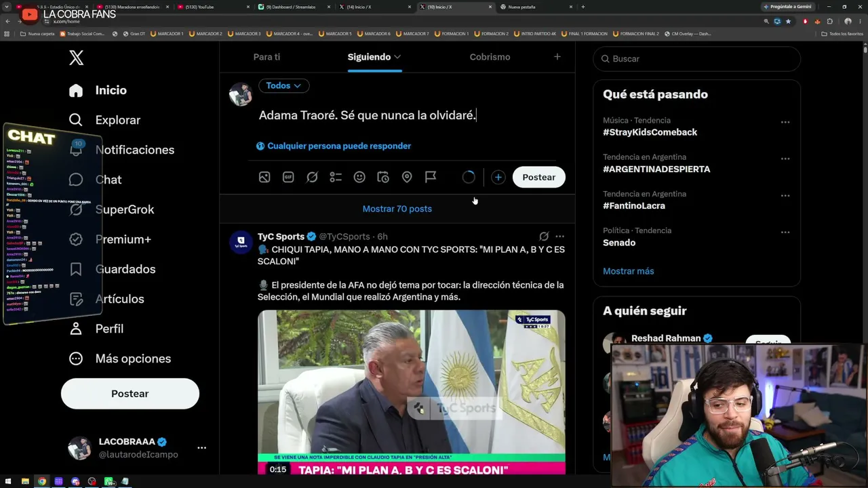The image size is (868, 488).
Task: Click the TyC Sports post avatar
Action: 241,242
